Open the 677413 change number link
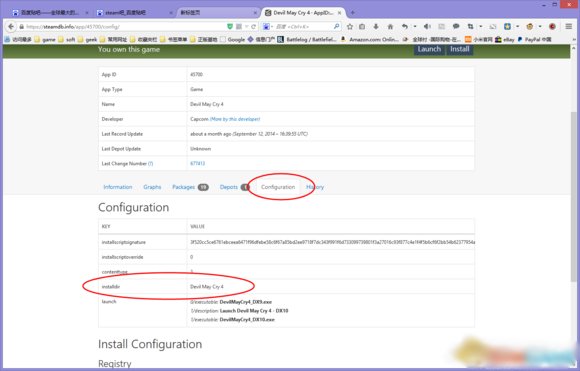 point(198,163)
